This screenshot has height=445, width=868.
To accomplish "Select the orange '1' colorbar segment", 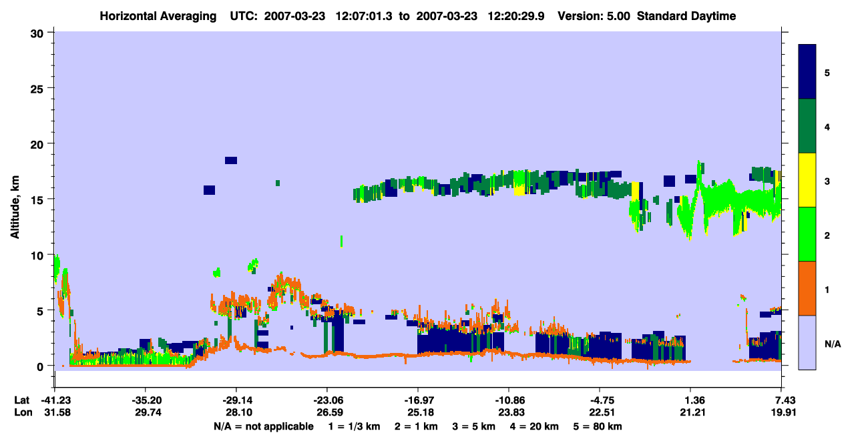I will [808, 288].
